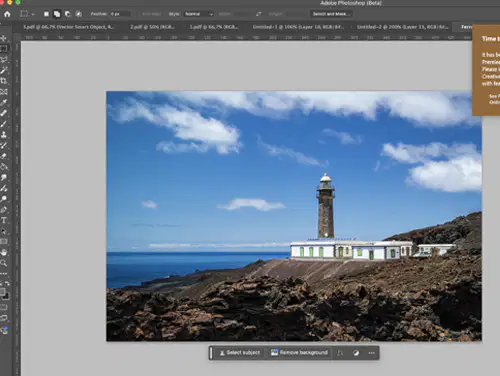The width and height of the screenshot is (500, 376).
Task: Select the Pen tool
Action: (4, 210)
